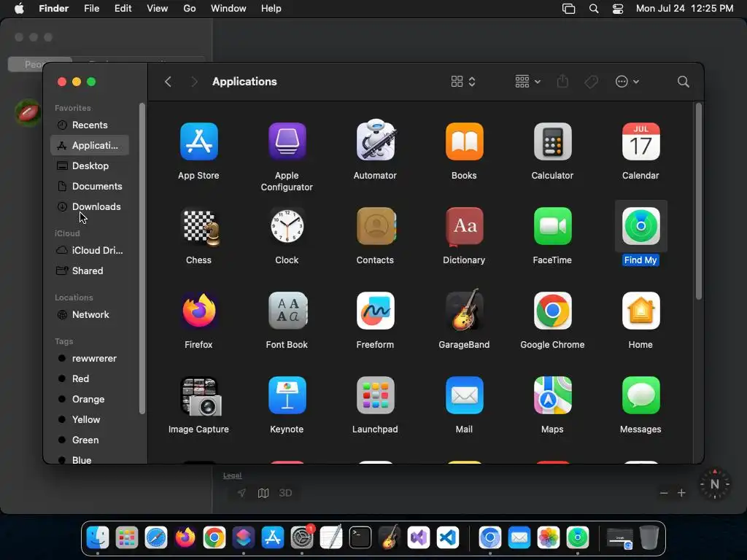Open Spotlight search in menu bar
The image size is (747, 560).
coord(594,9)
